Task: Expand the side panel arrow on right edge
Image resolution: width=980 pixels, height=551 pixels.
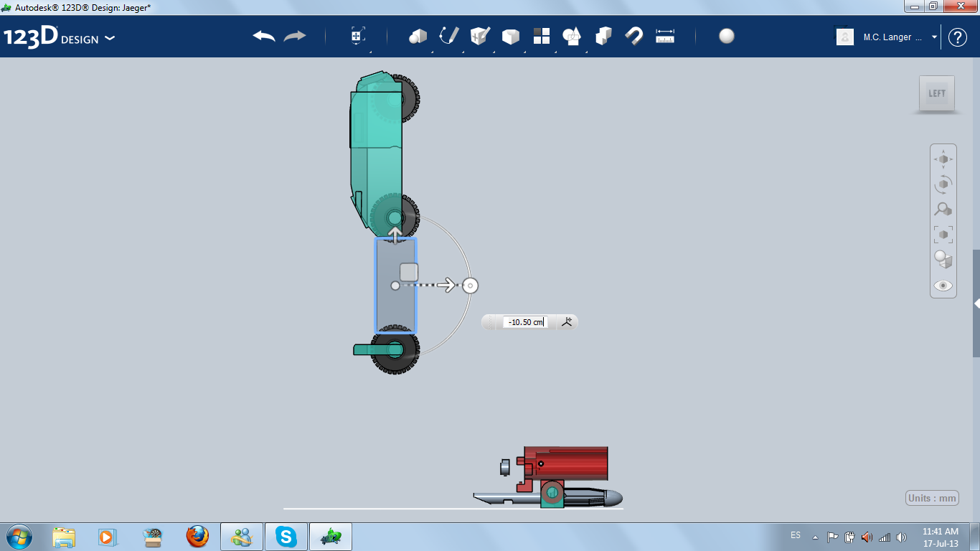Action: click(976, 304)
